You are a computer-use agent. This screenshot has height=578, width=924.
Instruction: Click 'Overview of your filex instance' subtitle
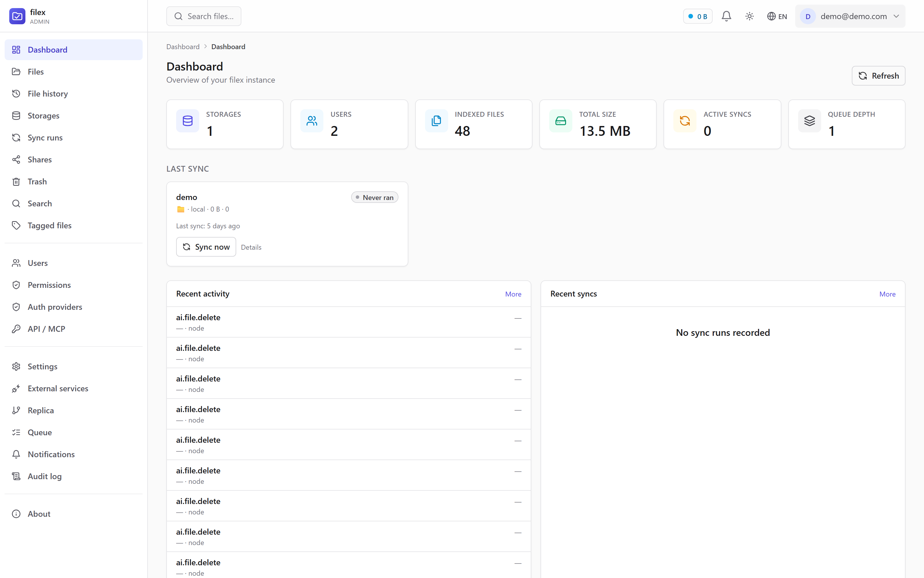click(221, 80)
